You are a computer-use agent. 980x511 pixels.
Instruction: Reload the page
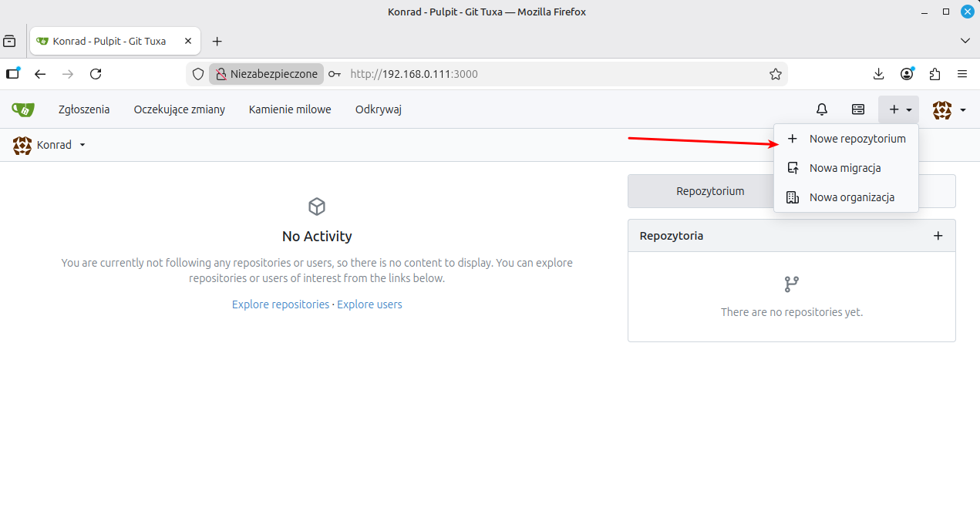pyautogui.click(x=96, y=74)
